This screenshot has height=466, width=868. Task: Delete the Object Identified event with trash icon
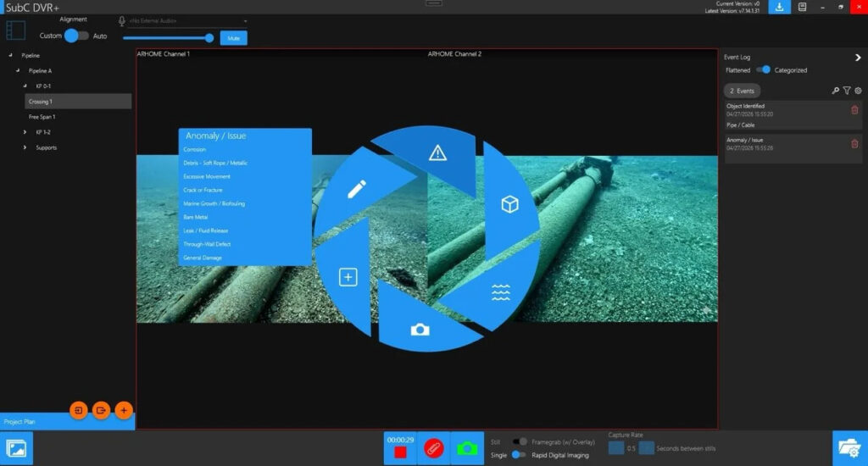854,110
